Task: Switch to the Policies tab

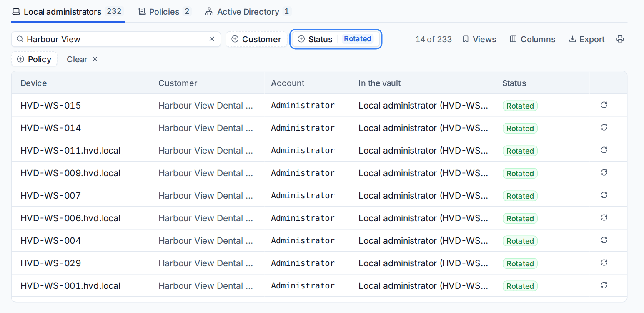Action: pyautogui.click(x=164, y=12)
